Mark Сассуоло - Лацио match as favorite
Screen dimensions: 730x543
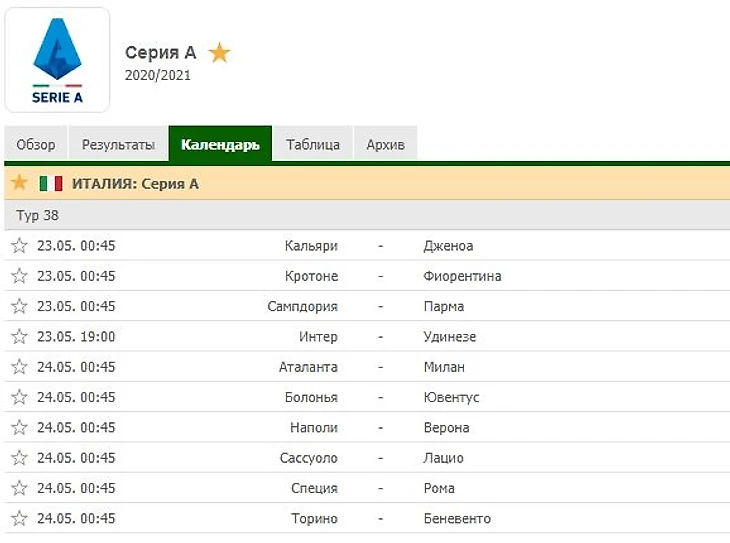click(19, 458)
